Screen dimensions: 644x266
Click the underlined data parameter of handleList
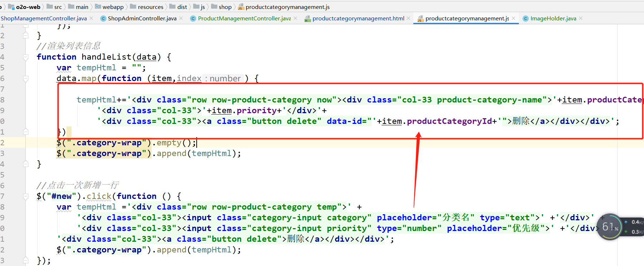point(147,57)
